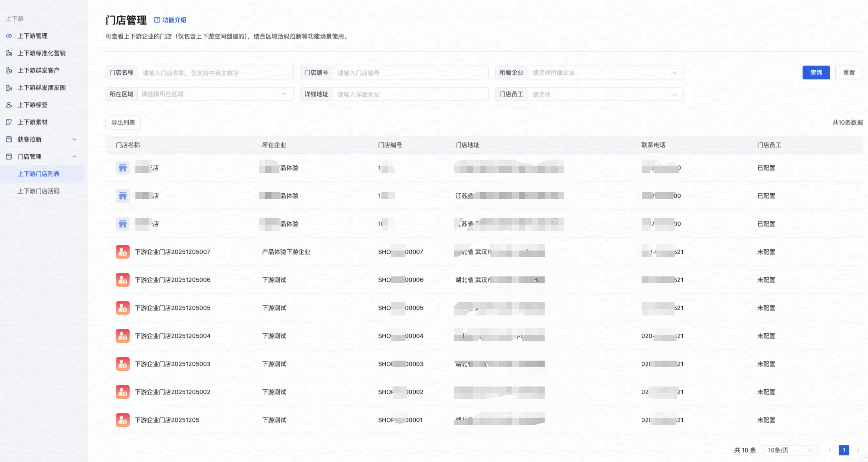Click the 上下游素材 sidebar icon
This screenshot has width=868, height=462.
pyautogui.click(x=9, y=122)
